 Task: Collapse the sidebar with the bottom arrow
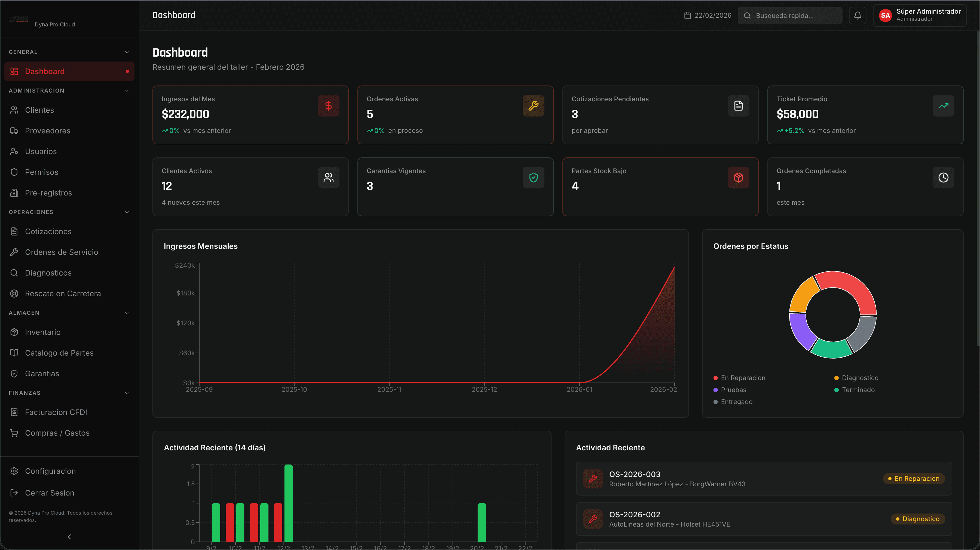pyautogui.click(x=69, y=537)
